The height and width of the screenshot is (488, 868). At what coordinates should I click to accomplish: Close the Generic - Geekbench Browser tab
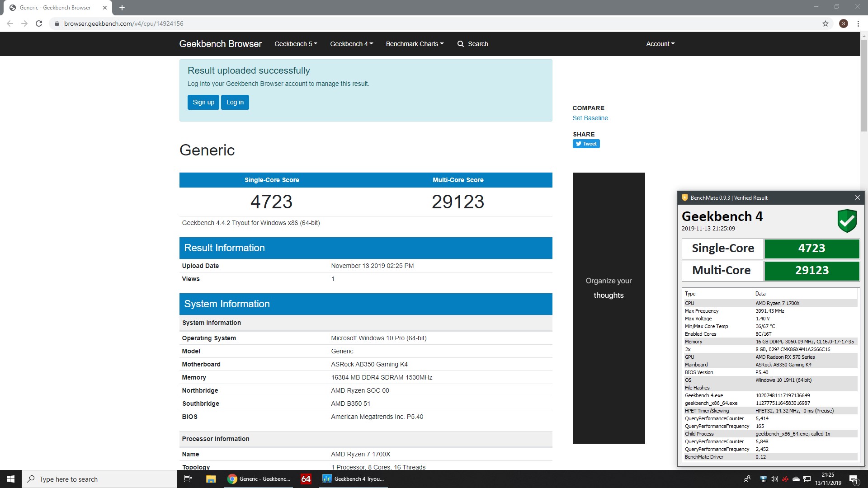pos(105,8)
